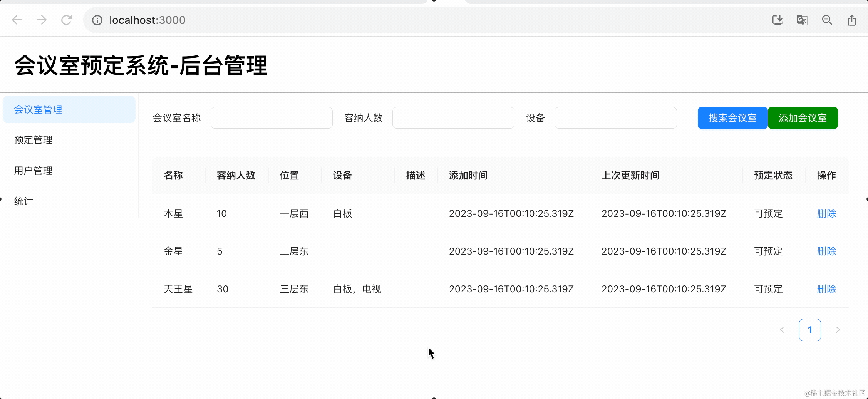Open the translate page icon
Image resolution: width=868 pixels, height=399 pixels.
[x=802, y=20]
